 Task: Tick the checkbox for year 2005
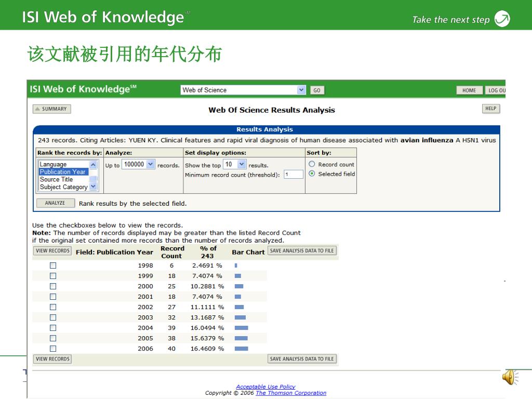pos(53,338)
